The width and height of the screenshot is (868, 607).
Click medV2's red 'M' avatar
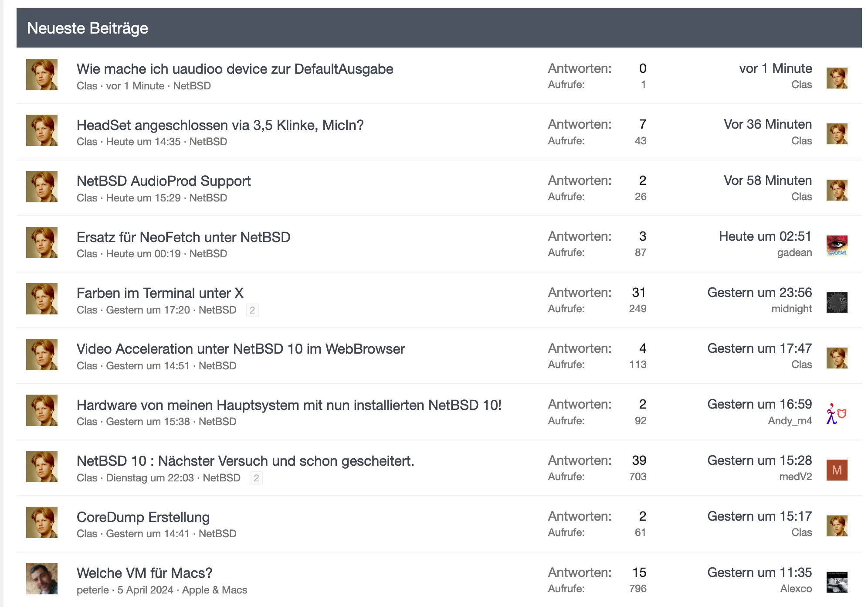click(x=837, y=470)
